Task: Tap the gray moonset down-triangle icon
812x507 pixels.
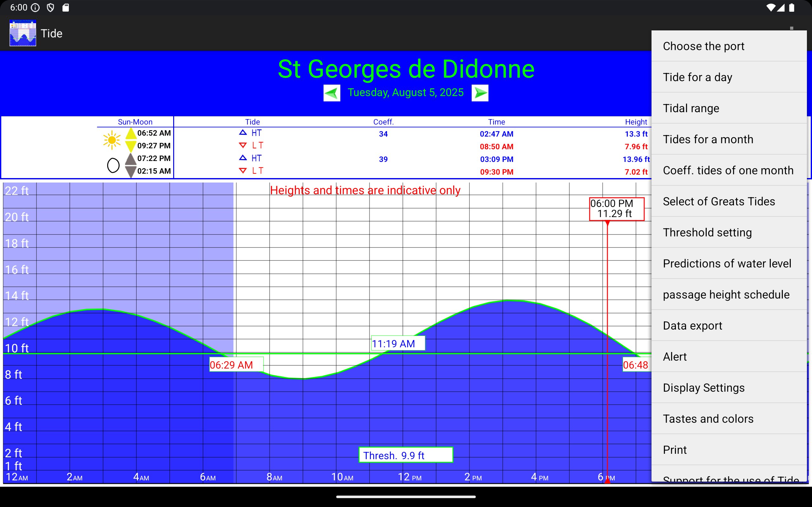Action: (131, 172)
